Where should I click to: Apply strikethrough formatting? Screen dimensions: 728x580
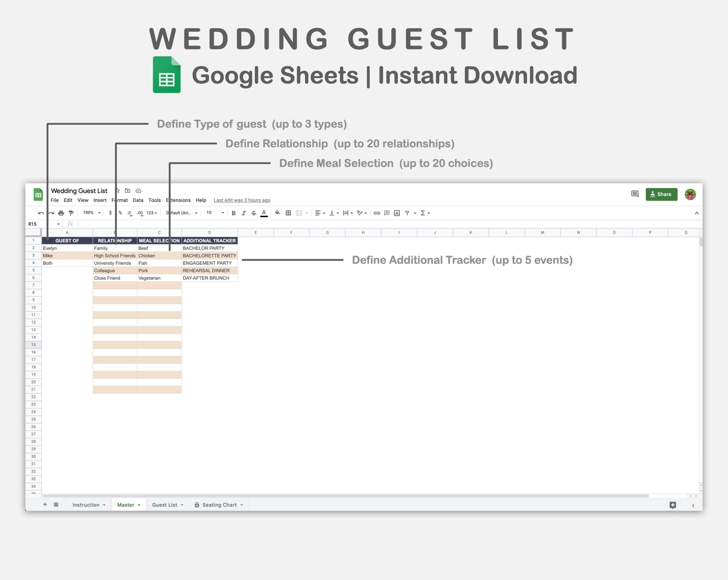tap(253, 213)
